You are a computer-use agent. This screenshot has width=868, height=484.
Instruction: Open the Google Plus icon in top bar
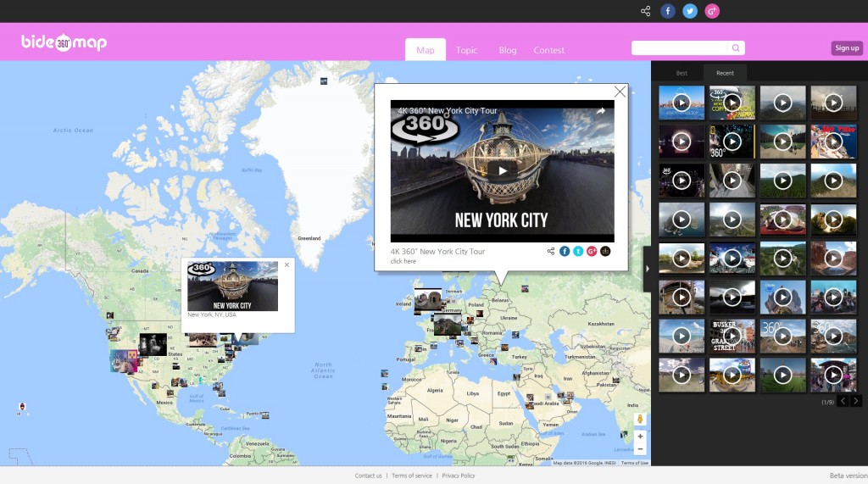[x=712, y=11]
